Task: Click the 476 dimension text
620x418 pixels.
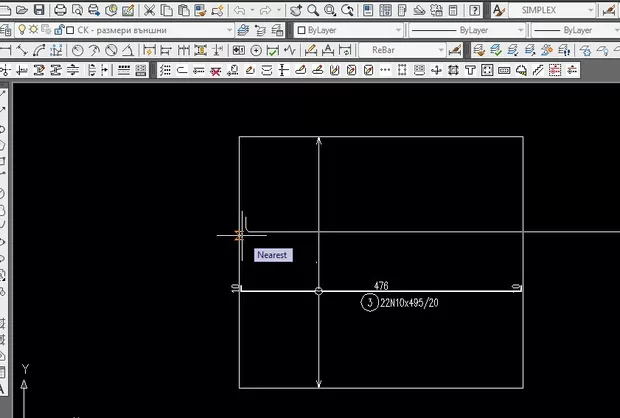Action: 381,285
